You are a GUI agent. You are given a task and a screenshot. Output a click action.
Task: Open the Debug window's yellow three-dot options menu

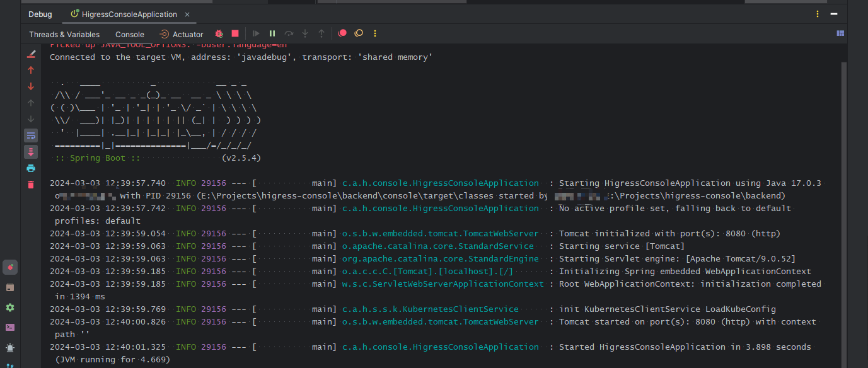(x=818, y=14)
